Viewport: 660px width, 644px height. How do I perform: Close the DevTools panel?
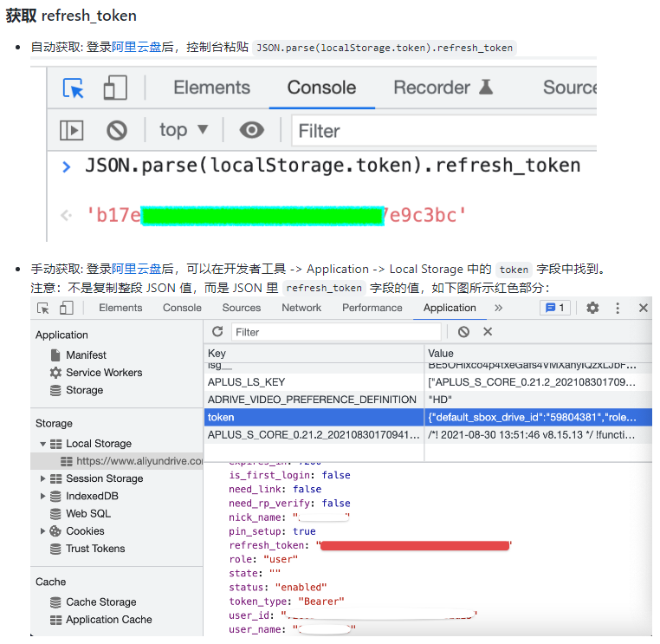[x=644, y=308]
